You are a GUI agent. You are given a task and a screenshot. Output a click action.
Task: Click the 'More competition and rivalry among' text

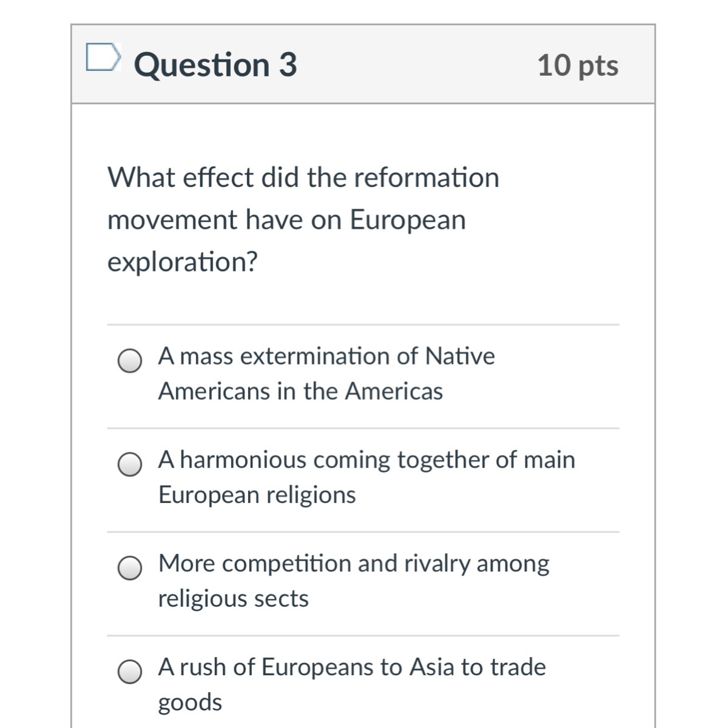click(354, 564)
